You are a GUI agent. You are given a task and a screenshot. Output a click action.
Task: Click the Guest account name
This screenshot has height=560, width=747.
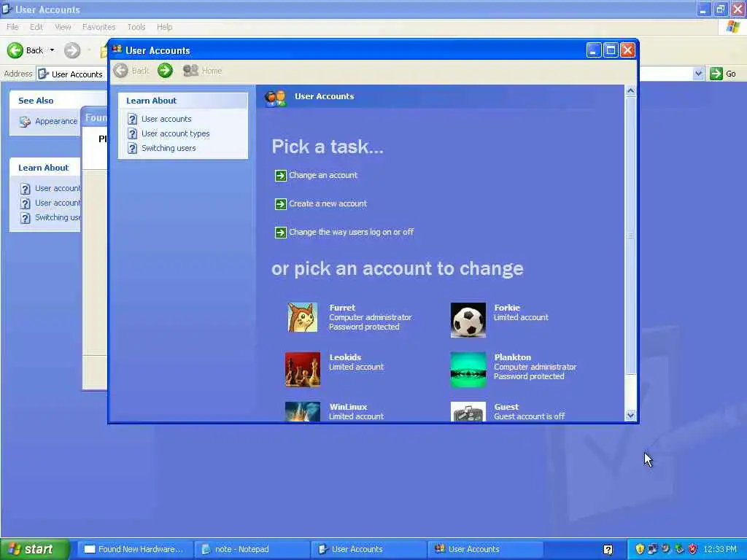coord(506,407)
